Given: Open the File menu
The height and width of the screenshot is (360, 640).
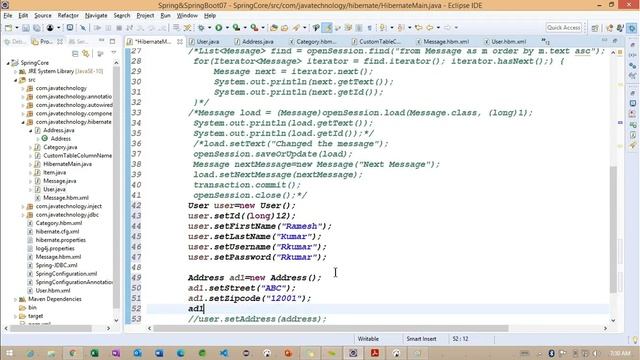Looking at the screenshot, I should tap(8, 16).
